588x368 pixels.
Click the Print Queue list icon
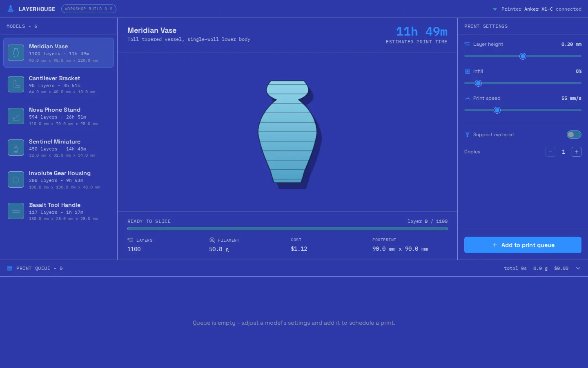coord(10,268)
